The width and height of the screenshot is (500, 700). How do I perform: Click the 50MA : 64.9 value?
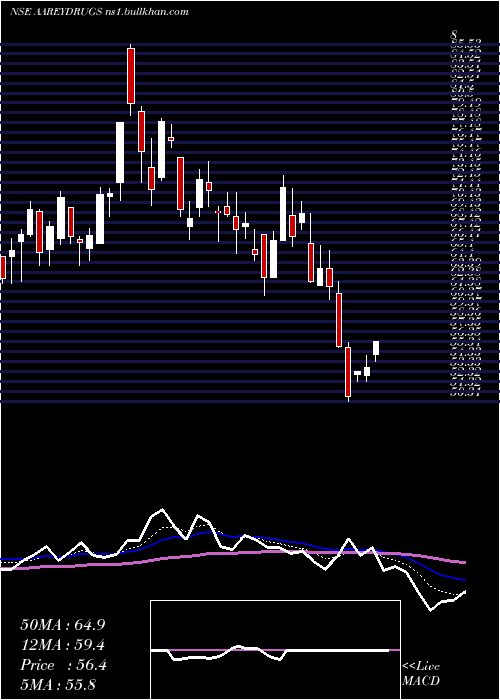pyautogui.click(x=62, y=625)
